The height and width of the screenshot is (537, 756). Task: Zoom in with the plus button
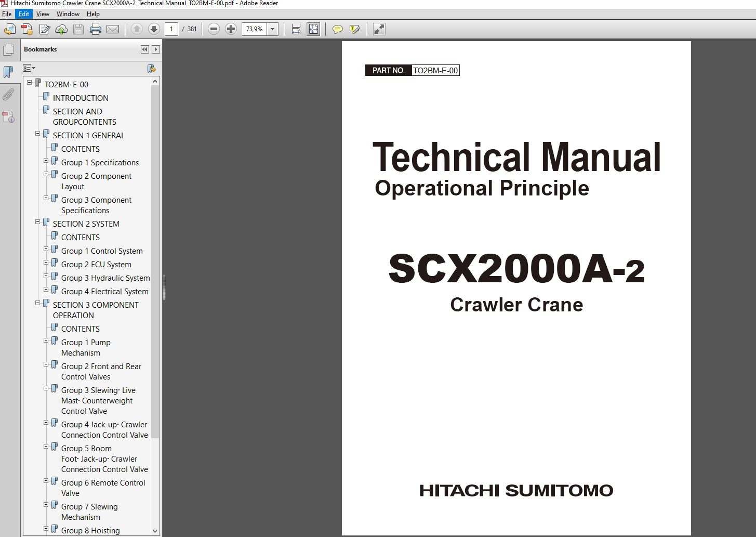click(231, 29)
